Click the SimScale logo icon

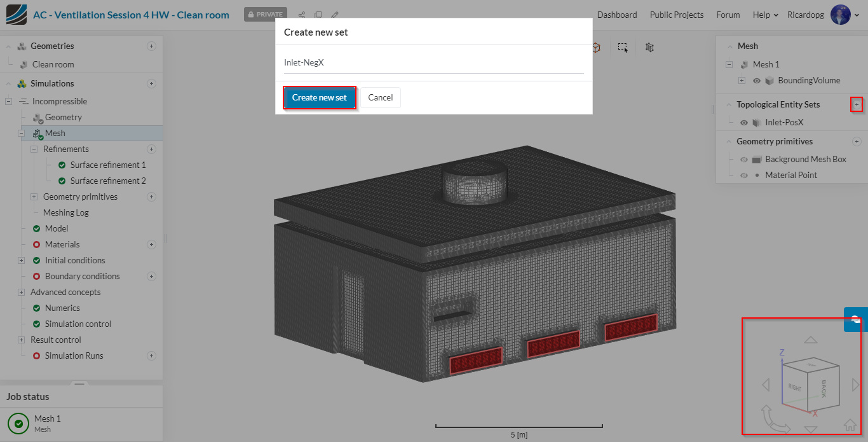[x=17, y=15]
